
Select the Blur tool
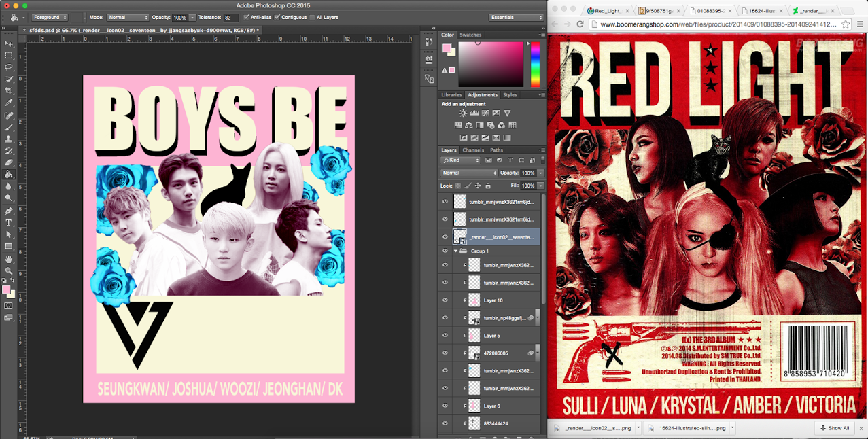tap(9, 186)
